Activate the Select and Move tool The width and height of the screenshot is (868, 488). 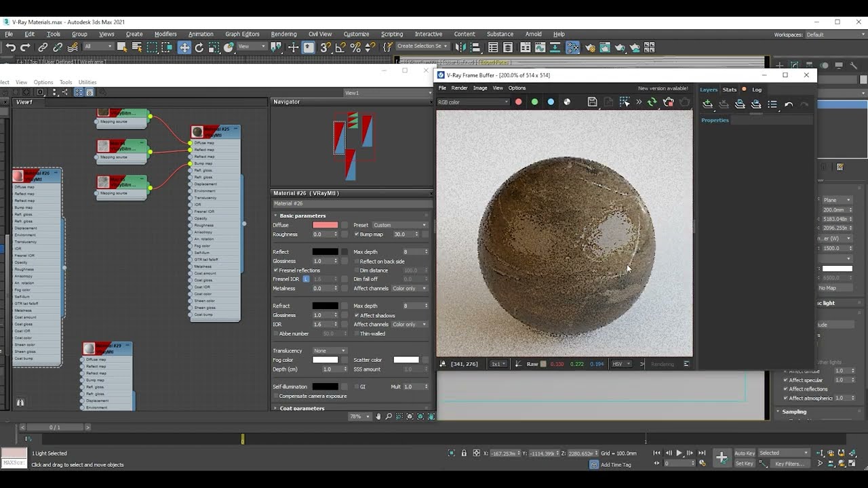click(184, 47)
